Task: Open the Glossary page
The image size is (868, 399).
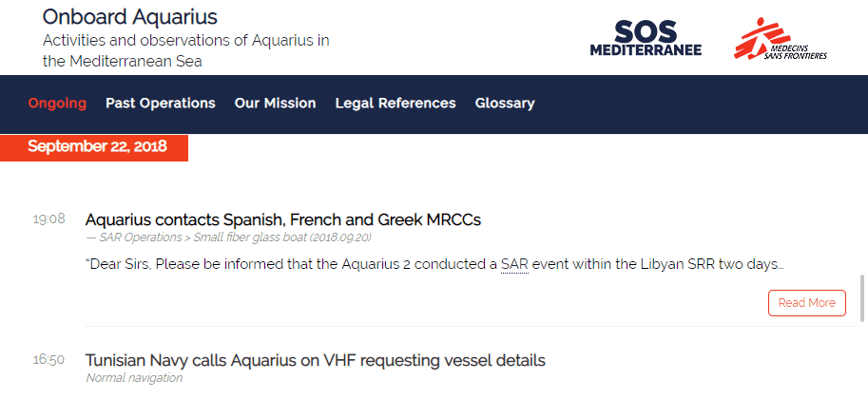Action: (505, 104)
